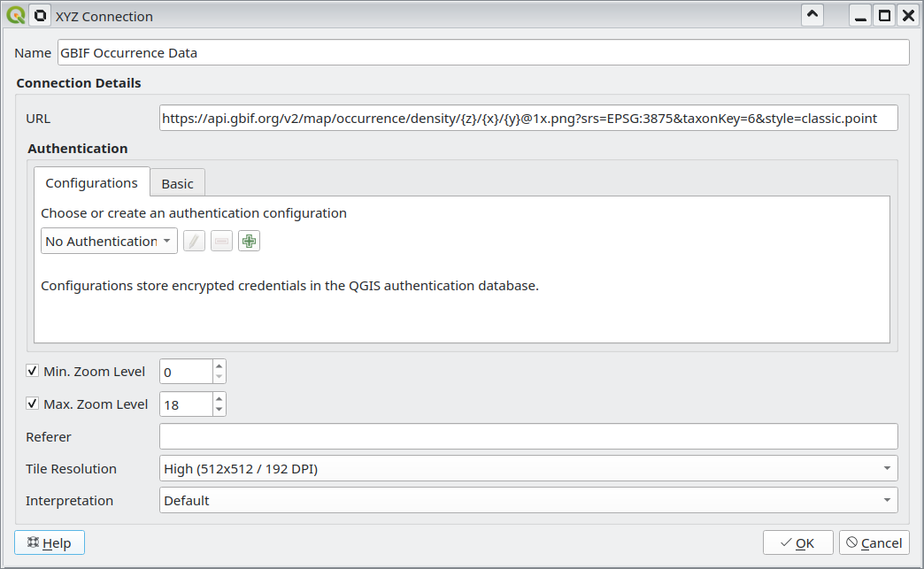The width and height of the screenshot is (924, 569).
Task: Increase the Max. Zoom Level value
Action: [x=219, y=398]
